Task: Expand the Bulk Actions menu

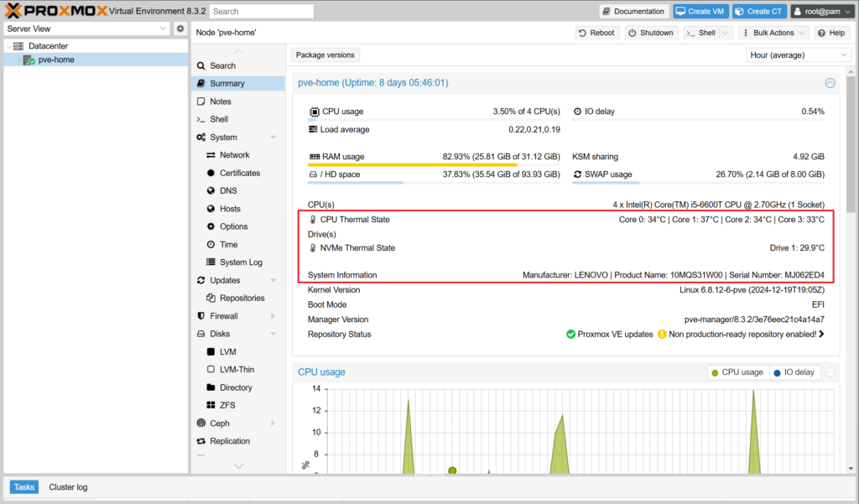Action: tap(774, 33)
